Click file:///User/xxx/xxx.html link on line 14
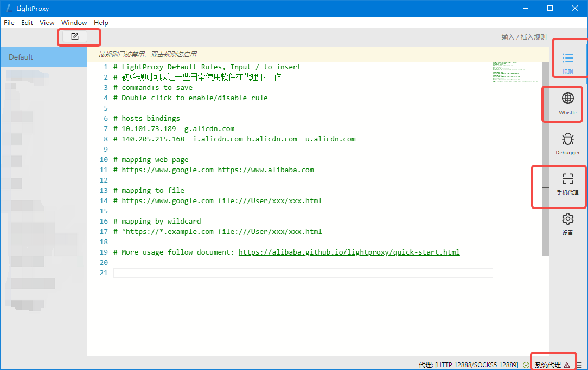 tap(270, 201)
